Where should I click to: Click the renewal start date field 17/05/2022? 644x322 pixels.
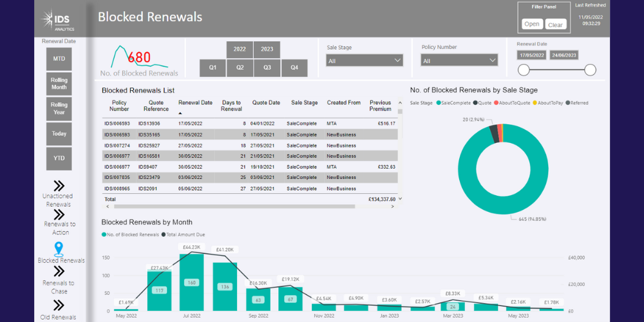click(x=531, y=55)
